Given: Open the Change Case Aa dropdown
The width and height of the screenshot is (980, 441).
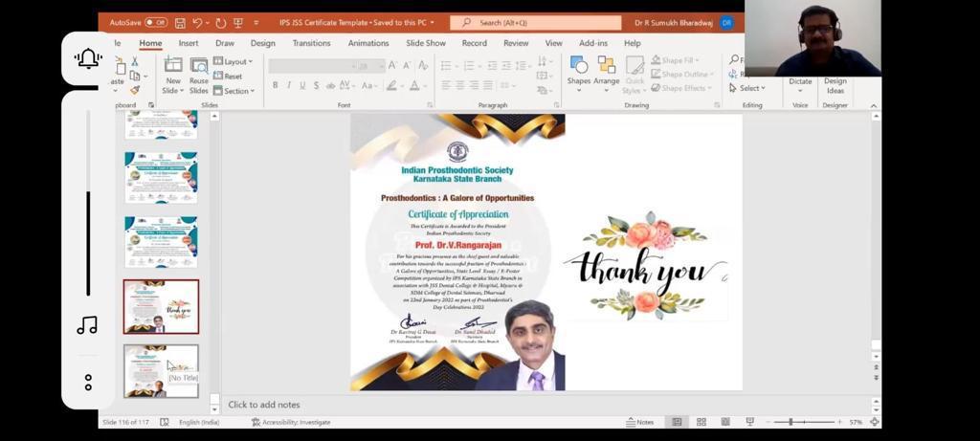Looking at the screenshot, I should 369,85.
